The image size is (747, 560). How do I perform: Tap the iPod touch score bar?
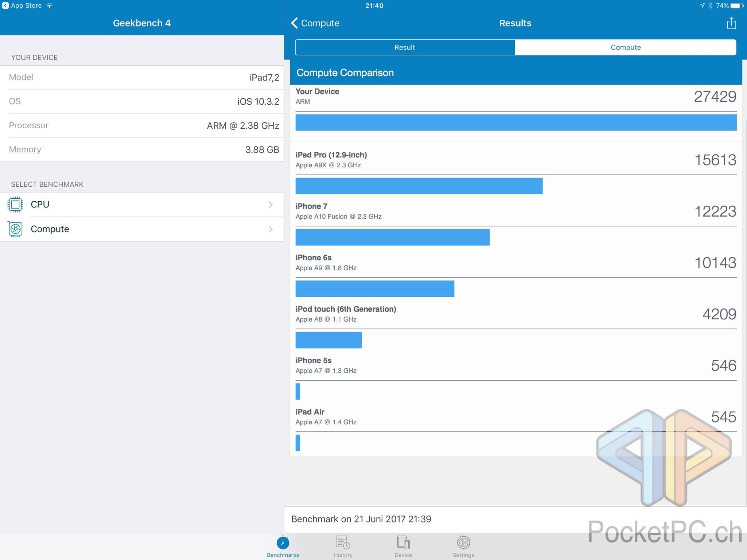point(328,340)
